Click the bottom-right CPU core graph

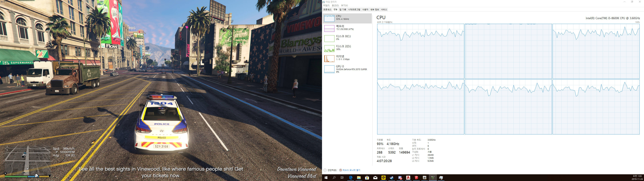[596, 107]
